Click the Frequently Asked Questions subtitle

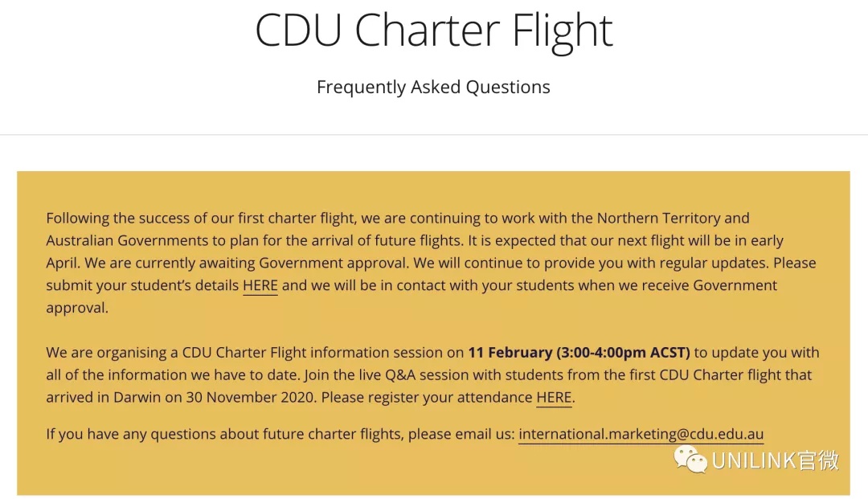pyautogui.click(x=433, y=87)
